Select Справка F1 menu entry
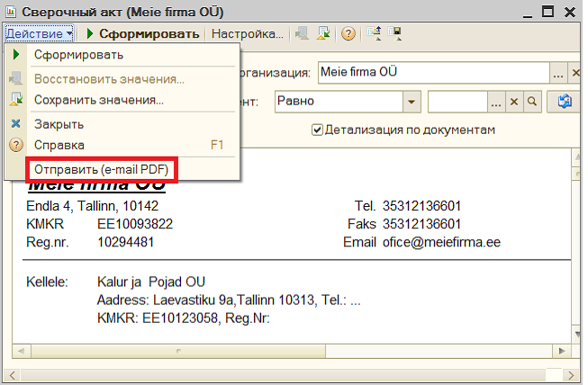The height and width of the screenshot is (385, 588). pos(122,145)
